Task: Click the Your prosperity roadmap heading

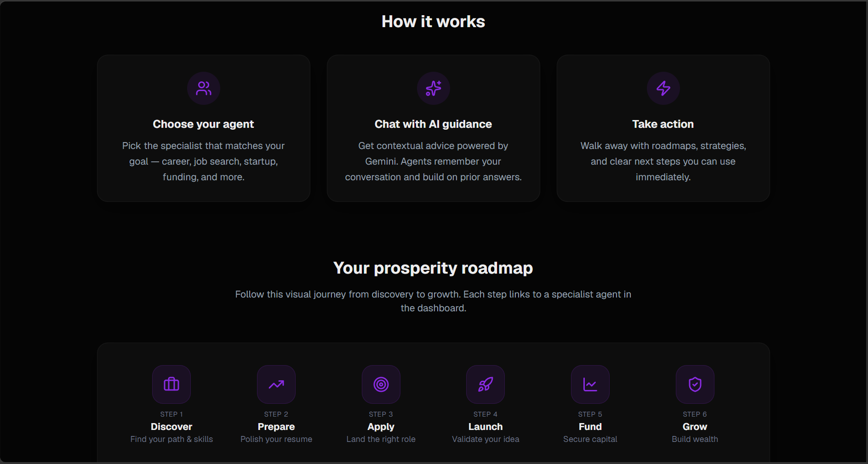Action: click(433, 268)
